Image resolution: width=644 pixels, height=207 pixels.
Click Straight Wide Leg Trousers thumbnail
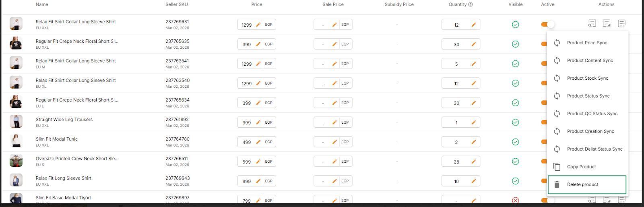(16, 122)
